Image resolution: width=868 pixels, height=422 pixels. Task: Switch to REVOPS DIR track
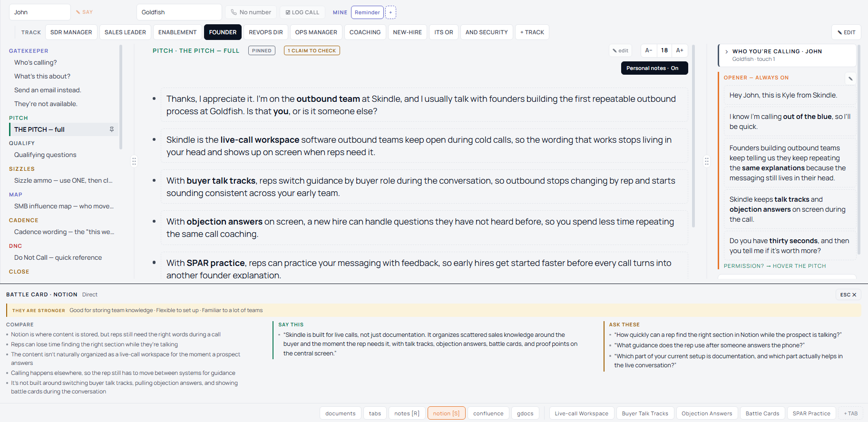(x=266, y=32)
